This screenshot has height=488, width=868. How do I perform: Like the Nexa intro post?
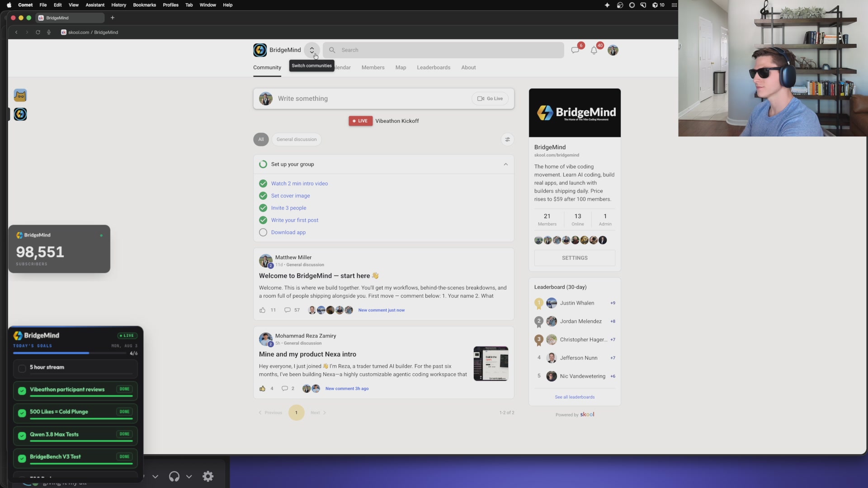click(262, 389)
